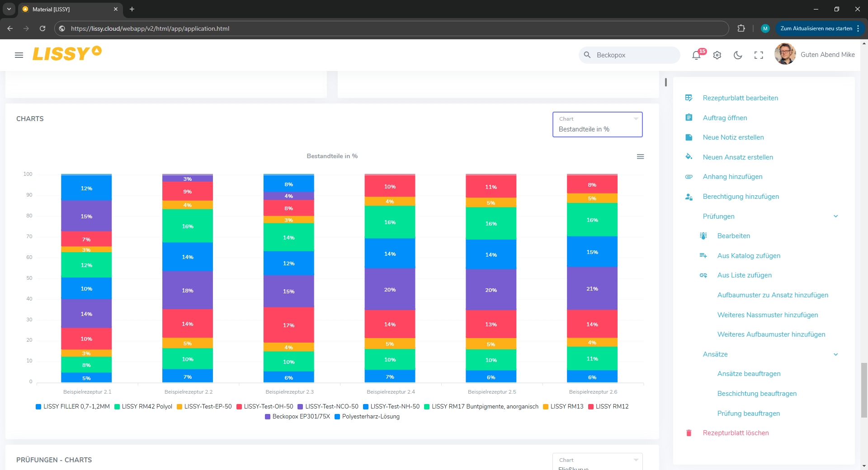
Task: Toggle Beckopox EP301/75X legend series
Action: 297,417
